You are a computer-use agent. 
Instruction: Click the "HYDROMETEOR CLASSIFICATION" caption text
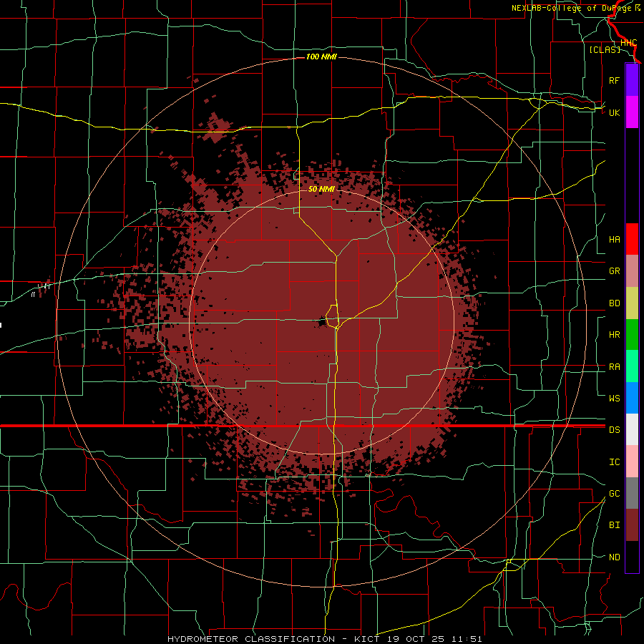(251, 639)
